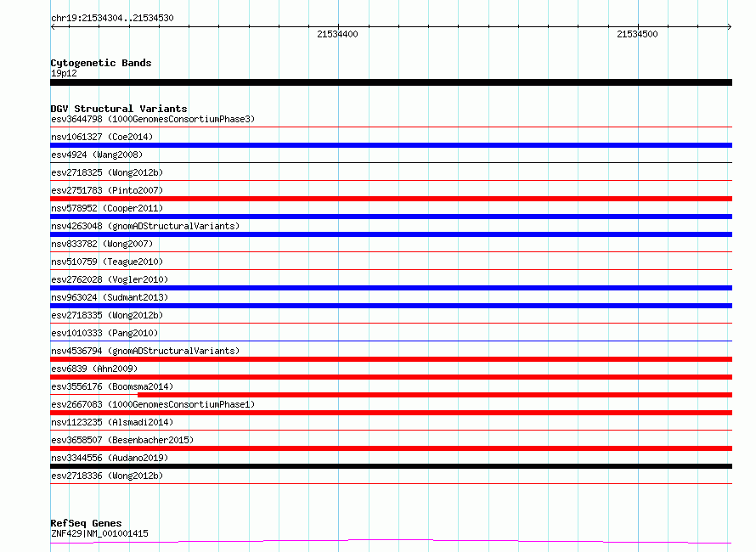This screenshot has height=552, width=756.
Task: Open variant esv2718335 (Wong2012b)
Action: (x=107, y=315)
